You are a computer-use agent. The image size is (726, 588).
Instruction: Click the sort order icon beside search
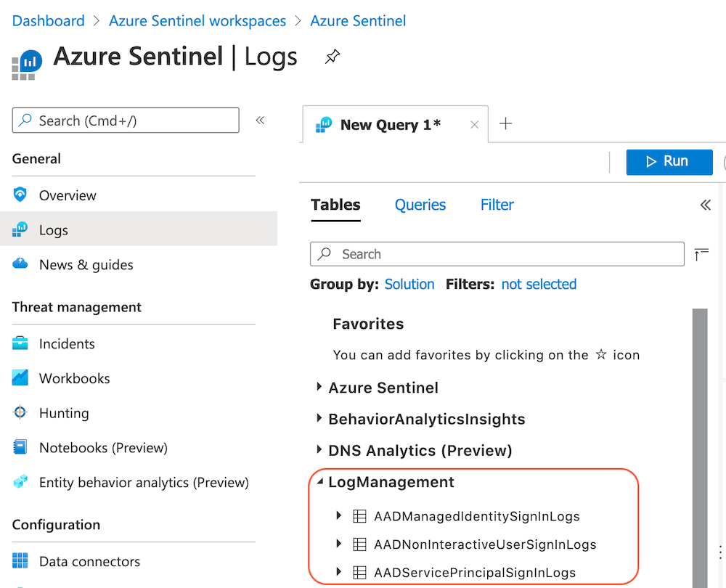(701, 254)
